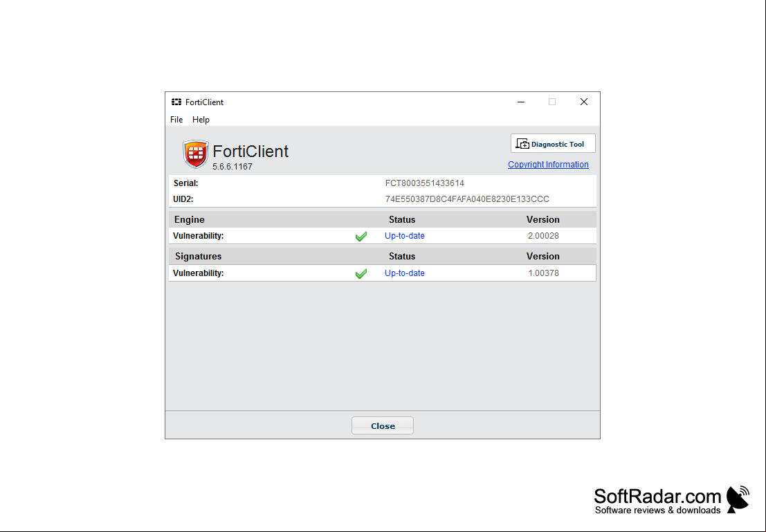Click the Vulnerability label under Signatures
The height and width of the screenshot is (532, 766).
(199, 273)
